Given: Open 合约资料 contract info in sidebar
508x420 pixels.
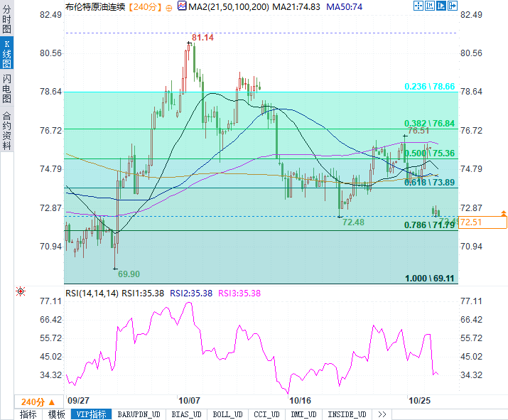Looking at the screenshot, I should coord(6,129).
